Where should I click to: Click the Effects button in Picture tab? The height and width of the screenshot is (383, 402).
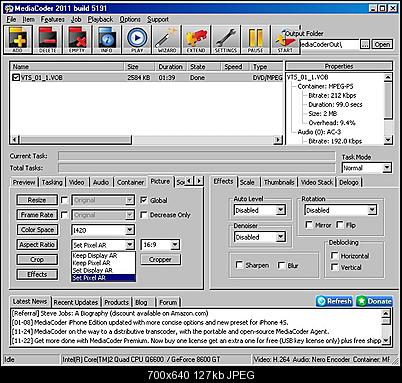pos(37,274)
